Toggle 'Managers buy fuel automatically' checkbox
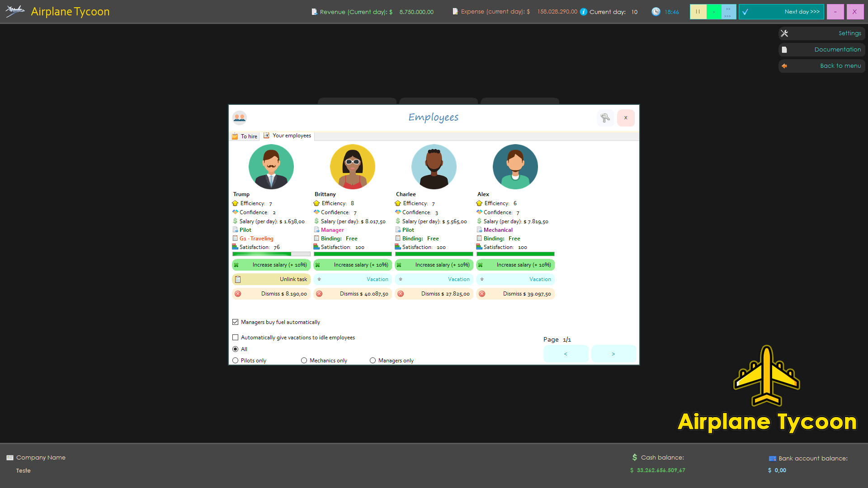Image resolution: width=868 pixels, height=488 pixels. [x=234, y=322]
